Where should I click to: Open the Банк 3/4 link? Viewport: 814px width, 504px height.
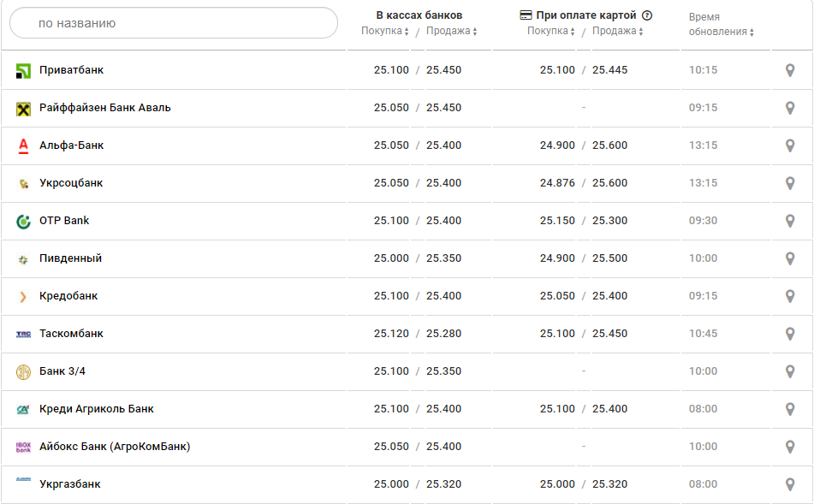click(x=62, y=371)
